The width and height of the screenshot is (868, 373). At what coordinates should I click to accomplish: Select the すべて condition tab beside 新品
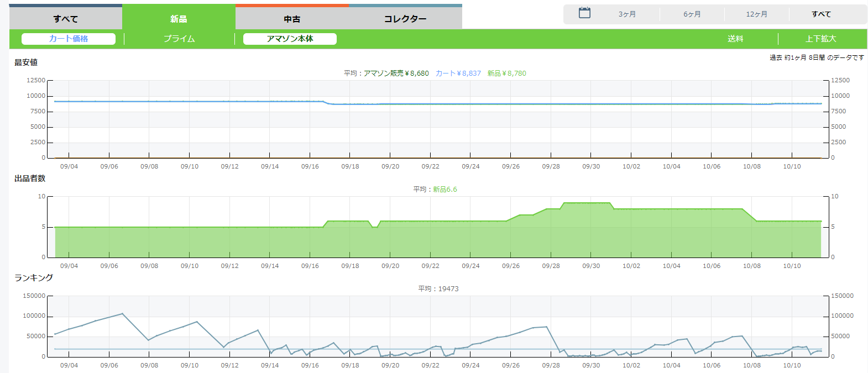point(65,19)
